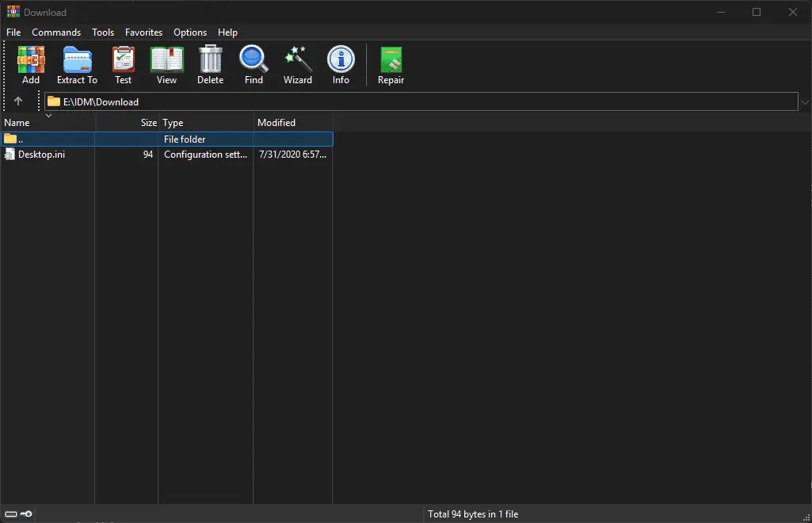Select the Desktop.ini file name

pos(41,155)
